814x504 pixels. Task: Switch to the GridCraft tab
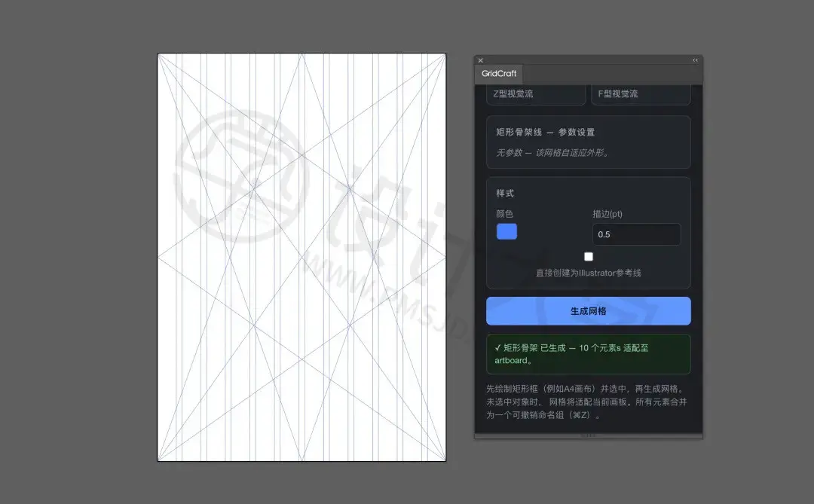[x=499, y=74]
